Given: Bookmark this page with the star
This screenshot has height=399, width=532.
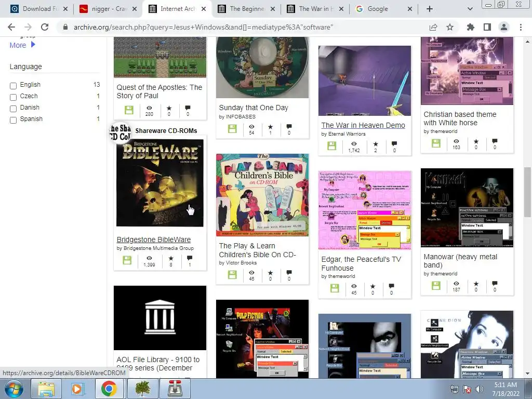Looking at the screenshot, I should coord(450,27).
